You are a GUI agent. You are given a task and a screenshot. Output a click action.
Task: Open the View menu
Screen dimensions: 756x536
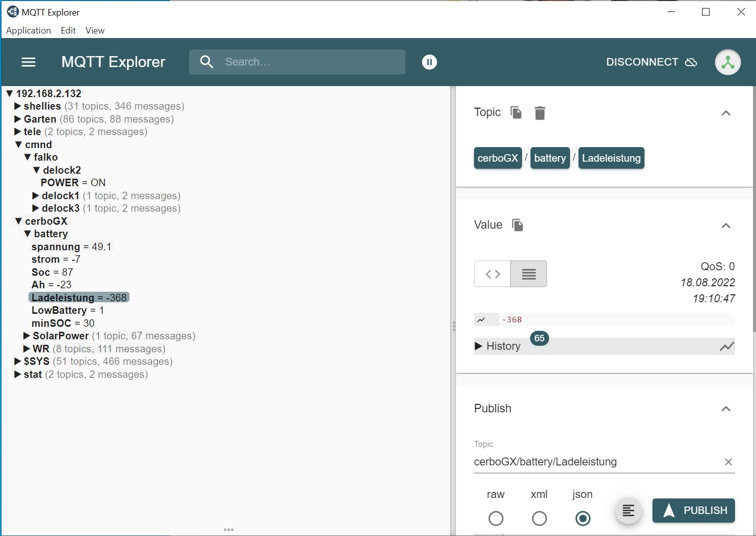[94, 31]
